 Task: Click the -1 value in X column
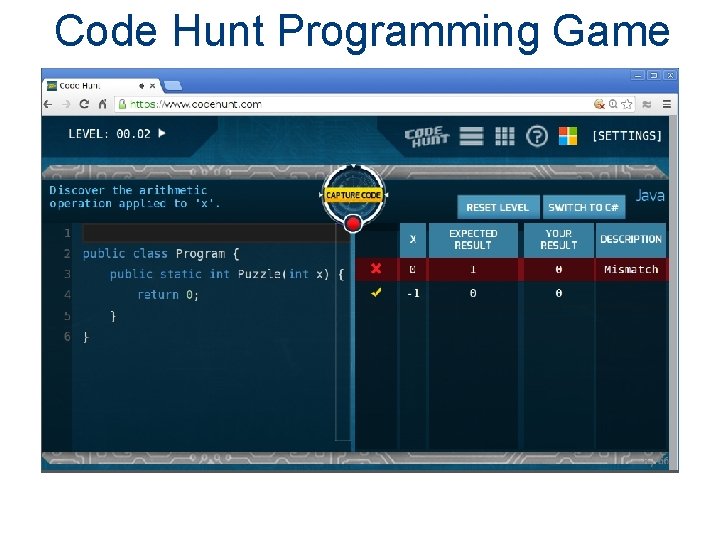pos(413,293)
